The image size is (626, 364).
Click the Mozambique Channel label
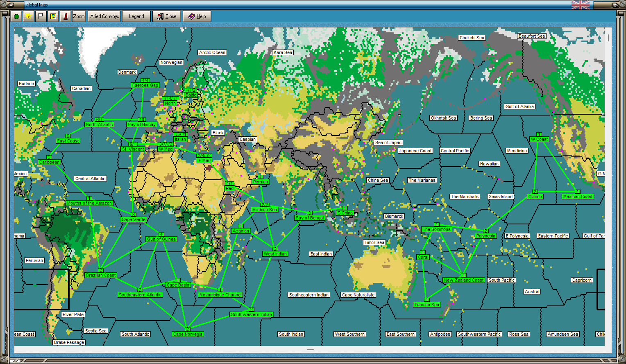[220, 295]
